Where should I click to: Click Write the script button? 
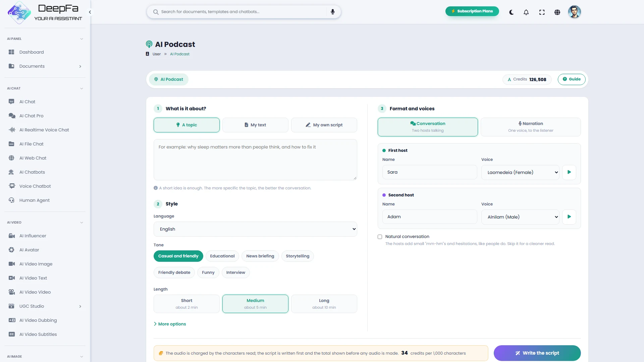click(x=537, y=353)
